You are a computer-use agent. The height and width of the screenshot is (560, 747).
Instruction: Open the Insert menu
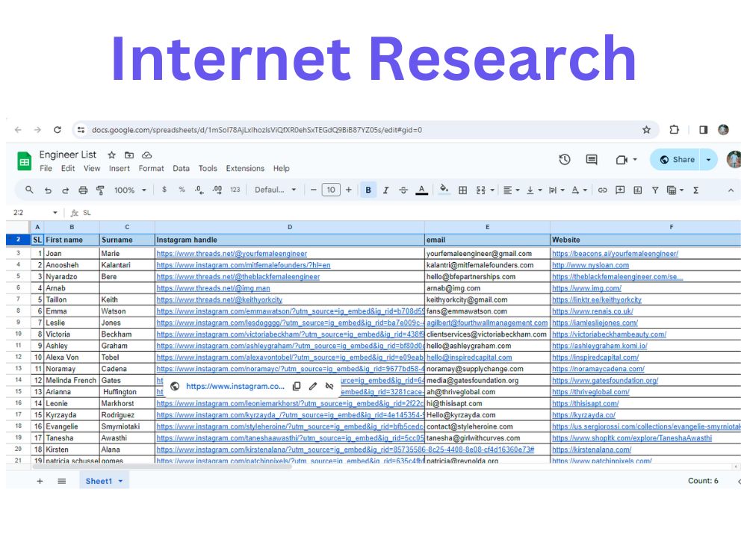pos(119,168)
